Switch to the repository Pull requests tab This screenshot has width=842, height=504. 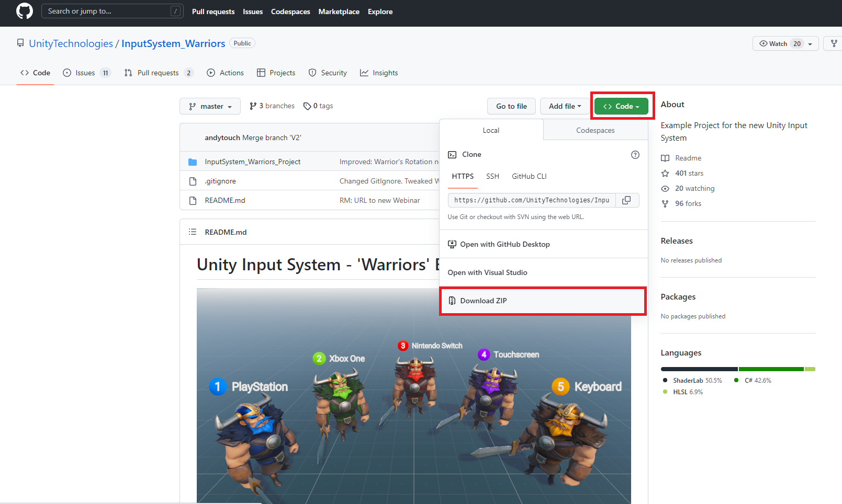point(159,73)
